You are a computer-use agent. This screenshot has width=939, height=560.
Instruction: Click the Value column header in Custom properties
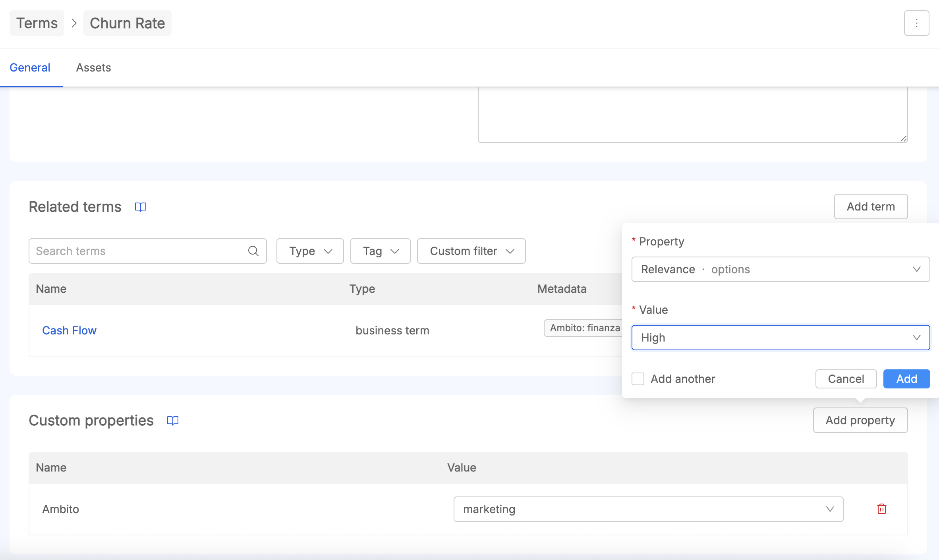click(x=462, y=467)
